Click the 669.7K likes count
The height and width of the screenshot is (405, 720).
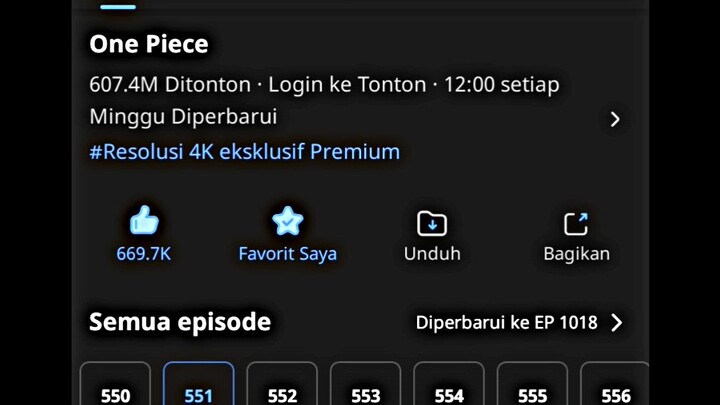click(x=144, y=253)
